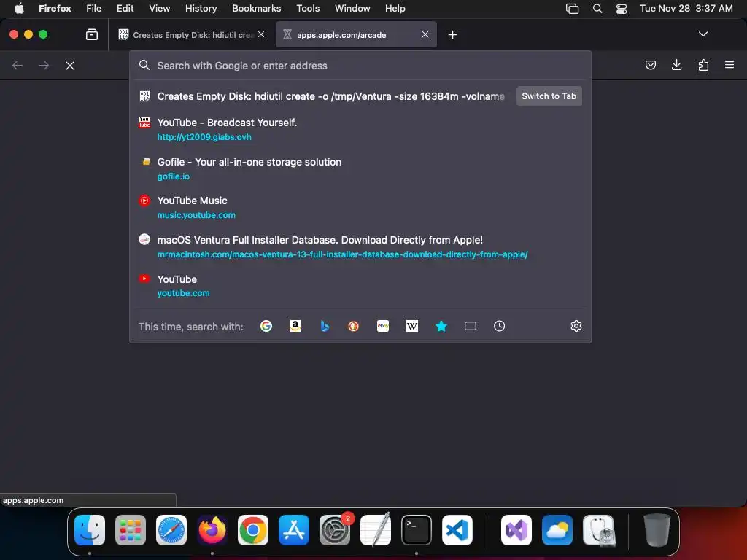This screenshot has width=747, height=560.
Task: Open the youtube.com suggestion
Action: tap(360, 286)
